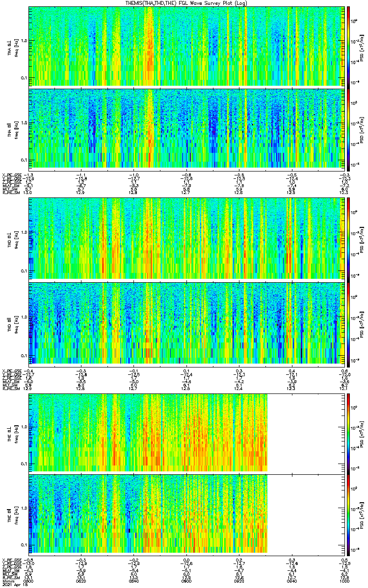This screenshot has height=588, width=368.
Task: Click the THD B-perpendicular spectrogram panel
Action: click(185, 239)
